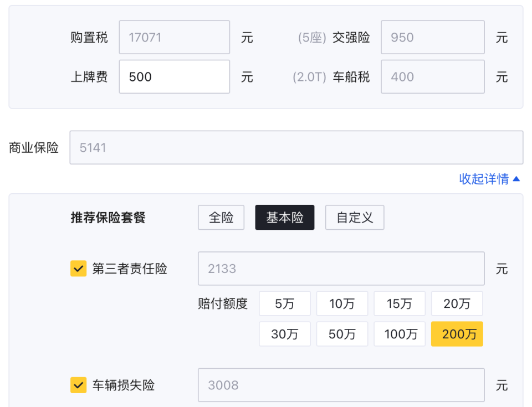Switch to the 全险 insurance package tab
Image resolution: width=532 pixels, height=407 pixels.
[x=221, y=217]
